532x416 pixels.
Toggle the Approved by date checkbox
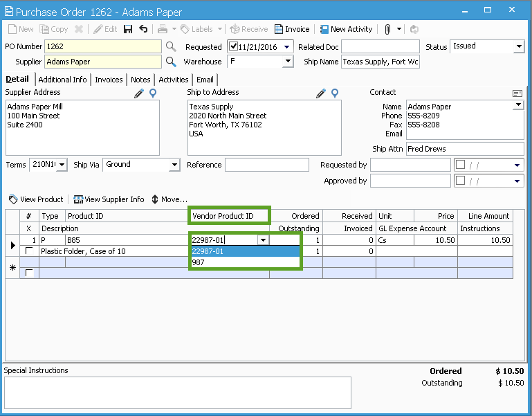pyautogui.click(x=461, y=180)
